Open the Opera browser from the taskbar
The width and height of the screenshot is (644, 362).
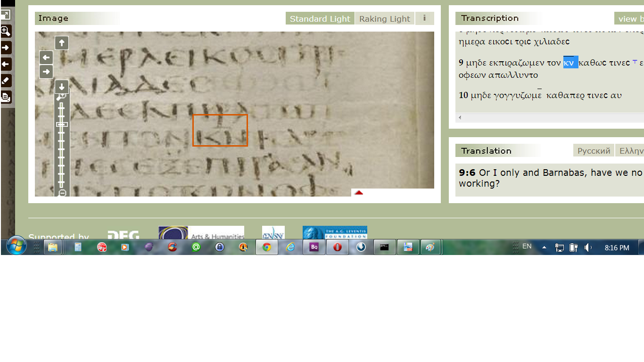338,247
